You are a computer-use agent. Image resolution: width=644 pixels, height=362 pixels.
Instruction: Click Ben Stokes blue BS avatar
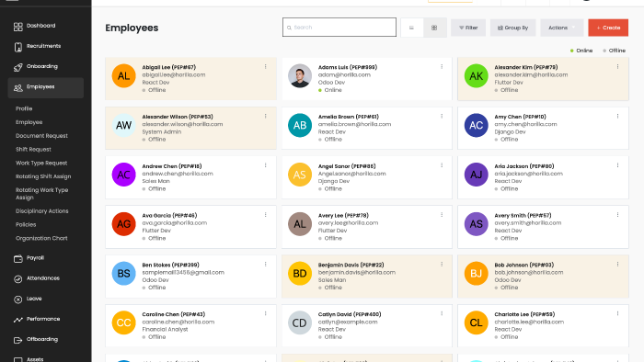(x=123, y=274)
